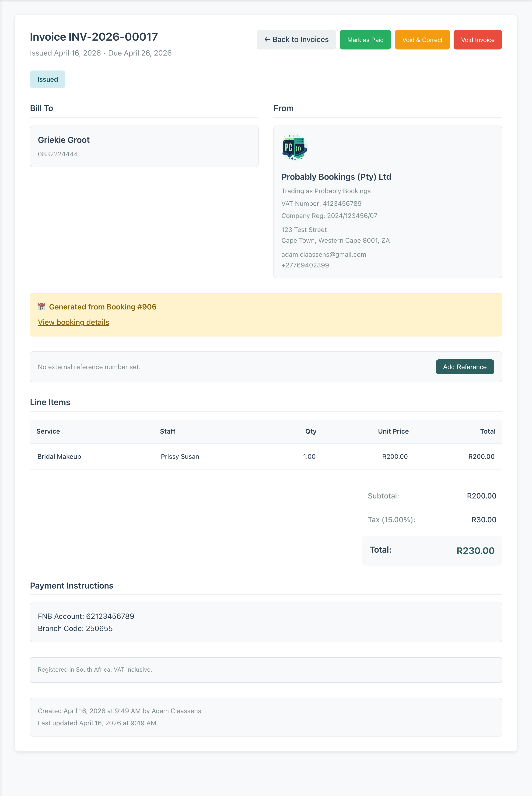The width and height of the screenshot is (532, 796).
Task: Click the Griekie Groot customer name
Action: point(64,140)
